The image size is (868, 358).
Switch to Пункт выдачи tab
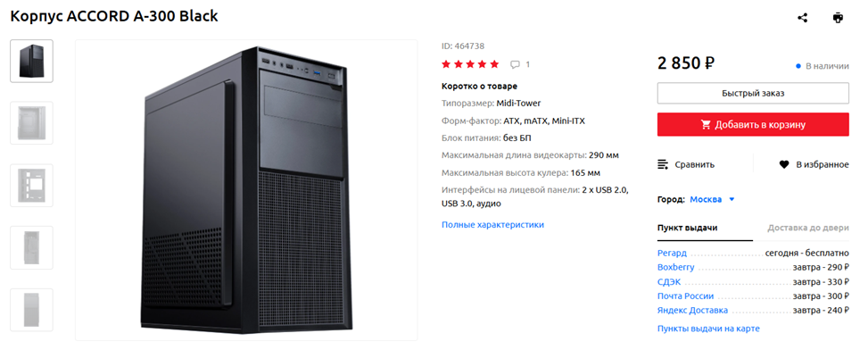(688, 228)
